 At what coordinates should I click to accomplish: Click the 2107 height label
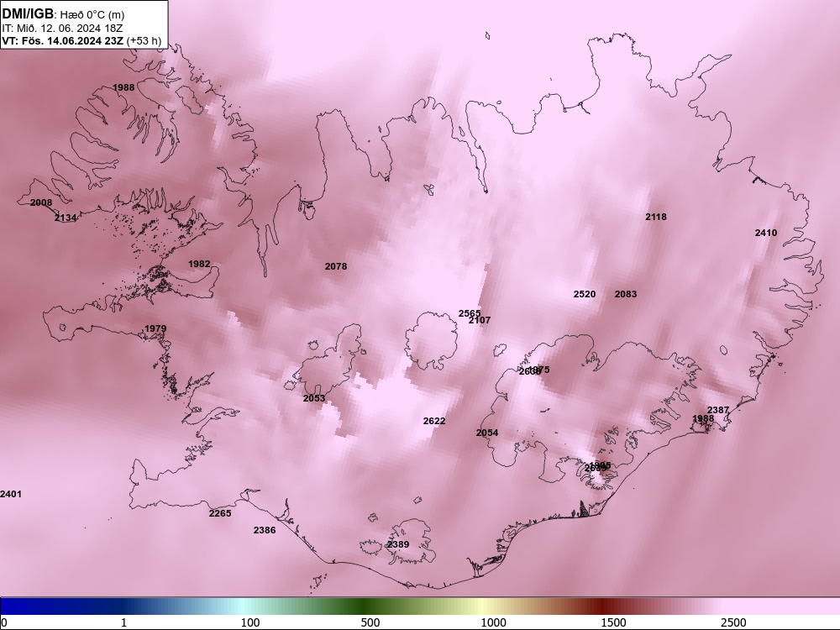(x=480, y=320)
